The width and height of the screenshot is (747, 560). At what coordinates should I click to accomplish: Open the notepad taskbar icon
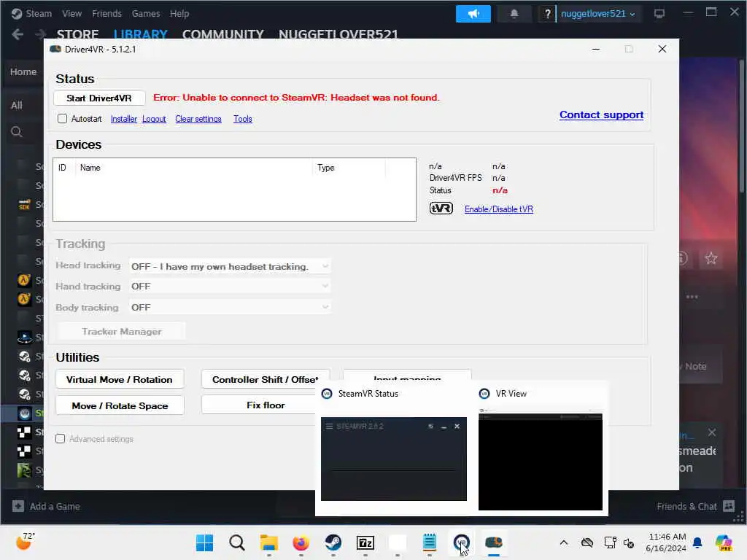pos(430,542)
